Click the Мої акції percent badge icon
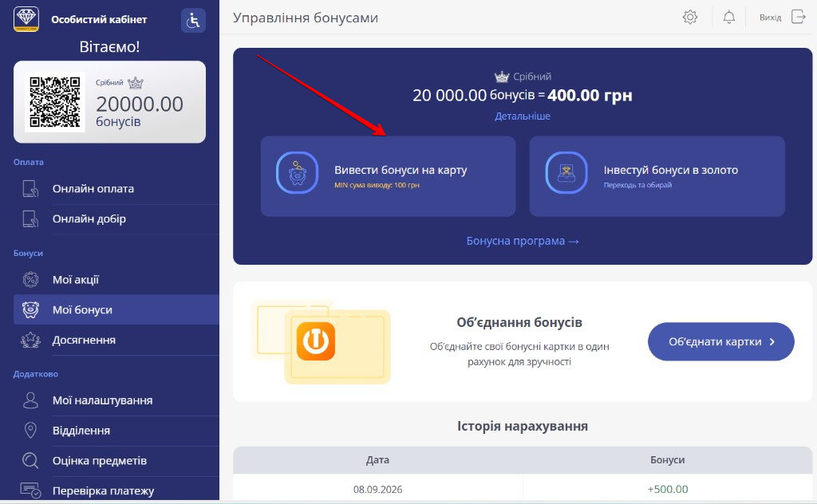The width and height of the screenshot is (817, 504). pos(31,280)
